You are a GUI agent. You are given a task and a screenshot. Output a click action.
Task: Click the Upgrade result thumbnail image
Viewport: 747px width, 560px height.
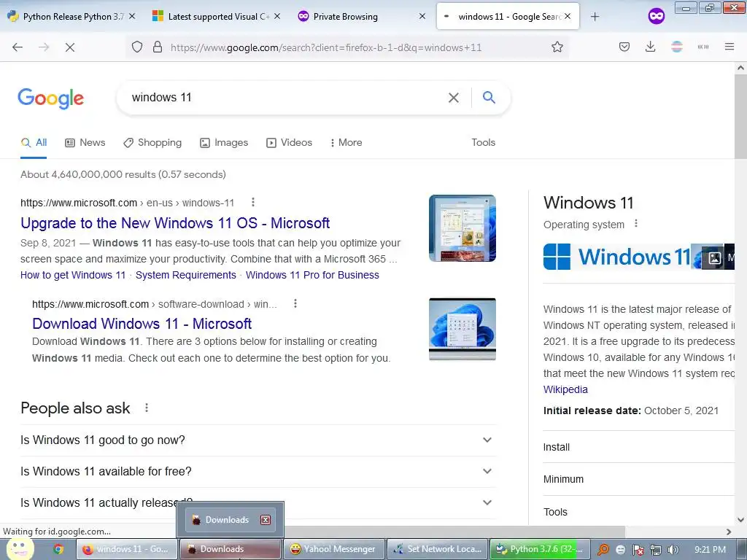tap(462, 228)
